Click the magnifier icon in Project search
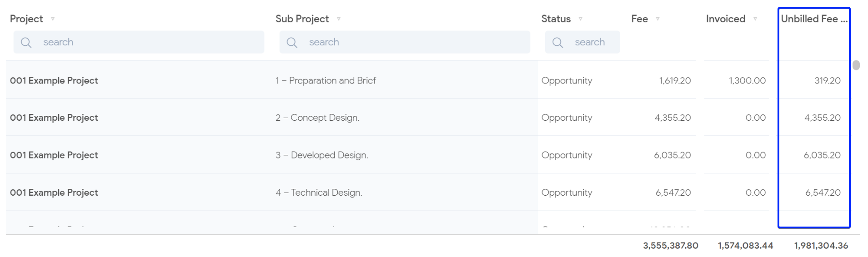868x257 pixels. (x=26, y=43)
